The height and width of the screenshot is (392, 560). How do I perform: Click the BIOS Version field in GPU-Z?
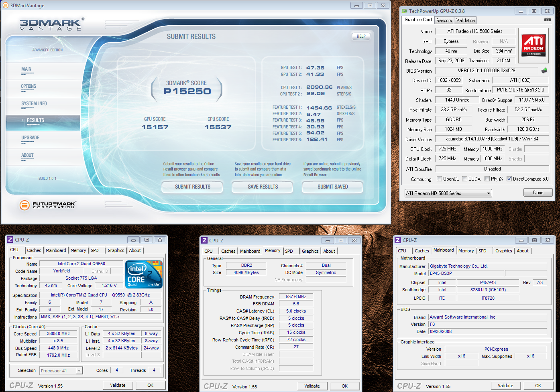click(x=486, y=71)
